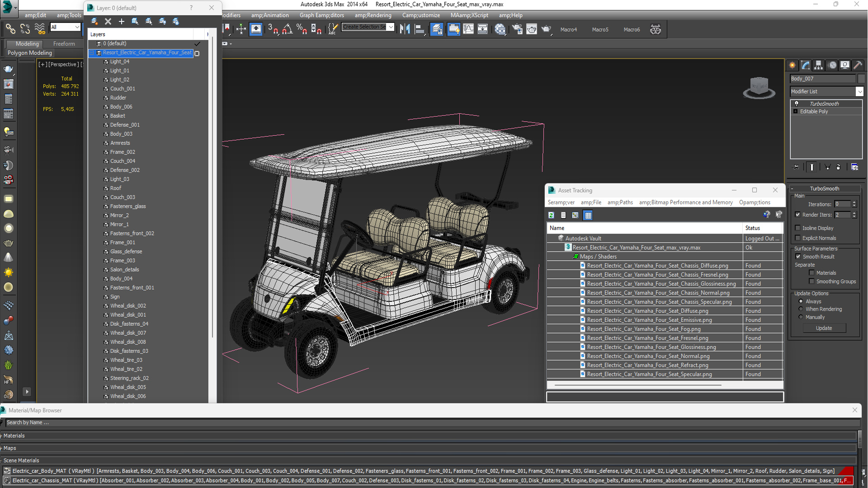Switch to the Freeform ribbon tab
This screenshot has height=488, width=868.
(64, 44)
